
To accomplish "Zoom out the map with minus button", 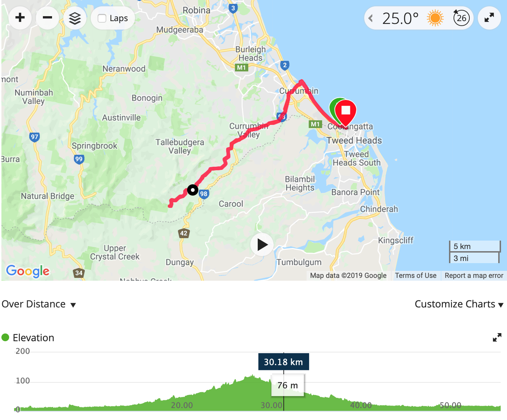I will point(47,18).
